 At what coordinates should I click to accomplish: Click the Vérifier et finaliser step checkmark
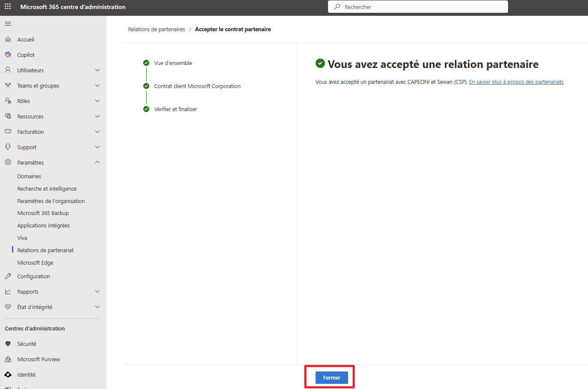pyautogui.click(x=146, y=109)
